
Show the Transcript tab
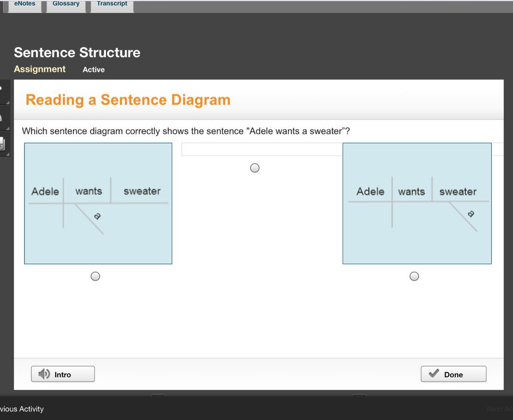[112, 4]
